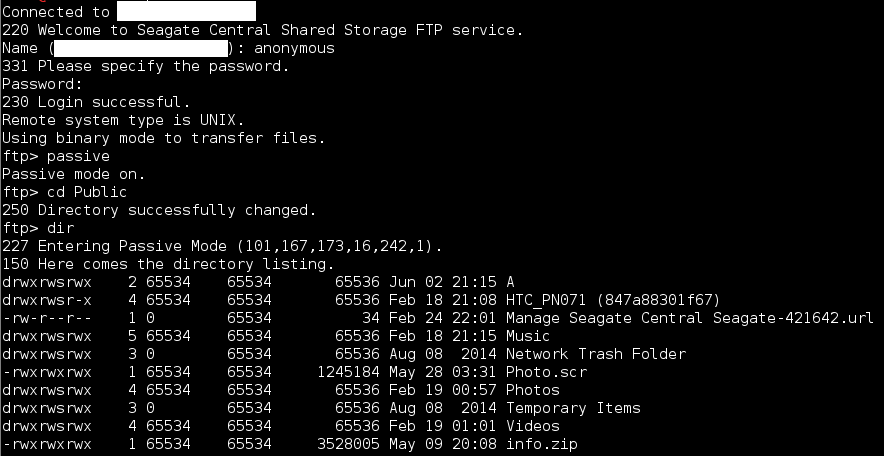This screenshot has width=884, height=456.
Task: Click the redacted IP after Connected to
Action: [186, 12]
